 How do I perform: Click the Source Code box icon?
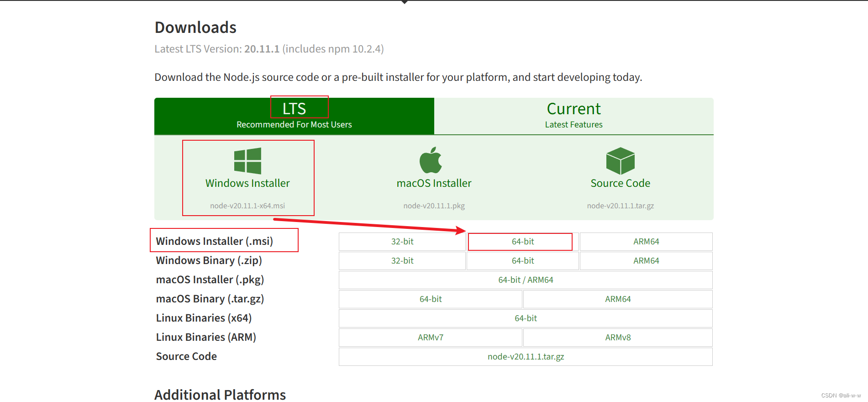pos(620,161)
